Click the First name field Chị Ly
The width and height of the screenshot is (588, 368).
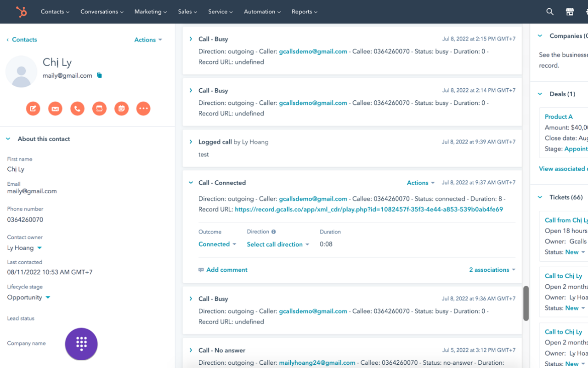(16, 169)
